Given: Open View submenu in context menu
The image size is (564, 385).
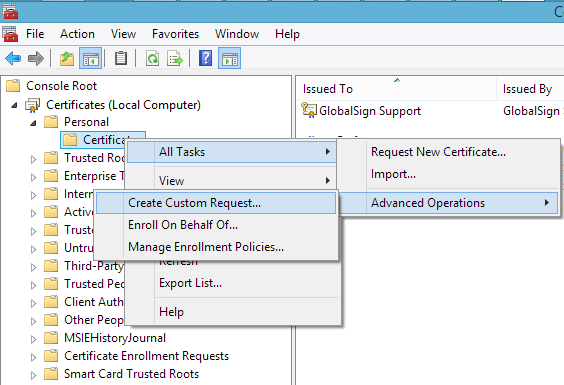Looking at the screenshot, I should click(231, 180).
